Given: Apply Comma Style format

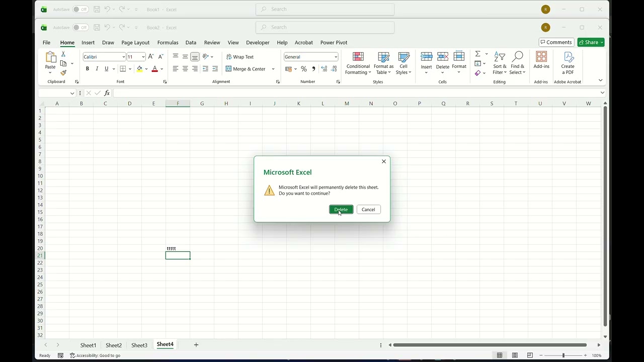Looking at the screenshot, I should 313,69.
